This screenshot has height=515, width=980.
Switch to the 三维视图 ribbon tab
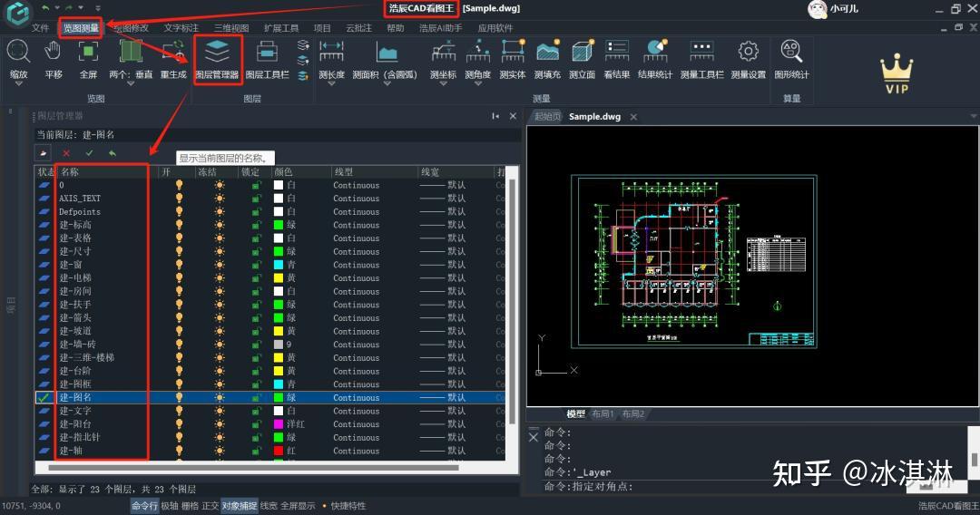coord(231,28)
